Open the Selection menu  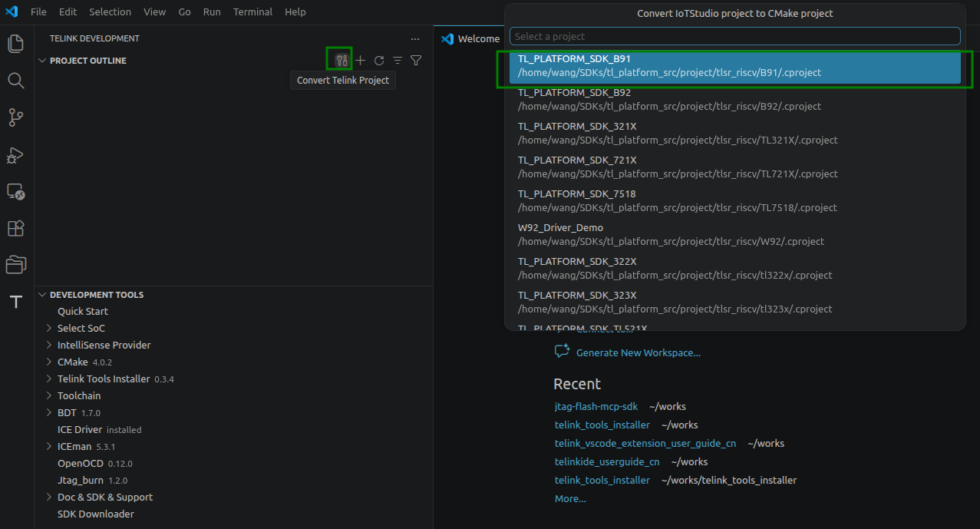pyautogui.click(x=110, y=12)
